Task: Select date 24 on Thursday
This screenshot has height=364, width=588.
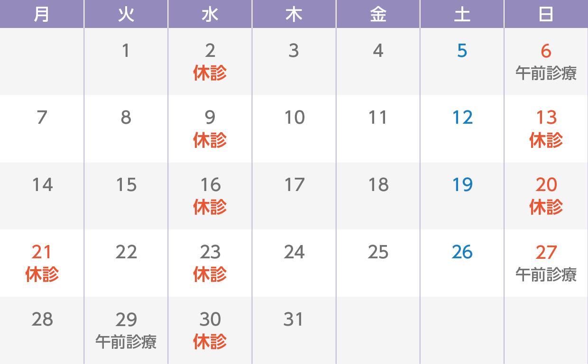Action: [x=294, y=252]
